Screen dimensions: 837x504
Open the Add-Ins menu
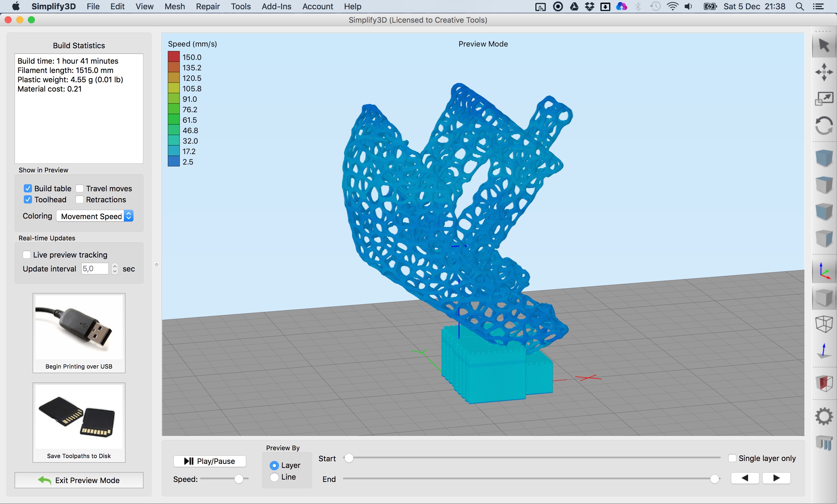(x=276, y=6)
